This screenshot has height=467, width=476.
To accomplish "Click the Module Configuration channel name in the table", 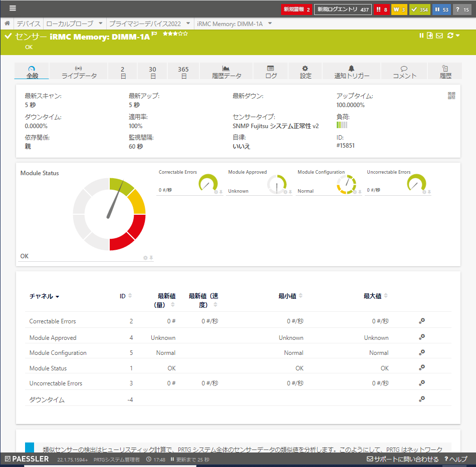I will tap(58, 353).
